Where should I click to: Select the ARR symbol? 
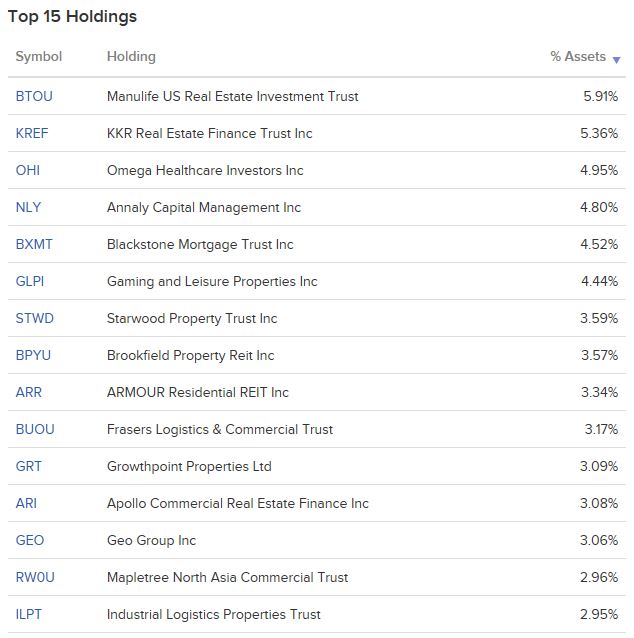pyautogui.click(x=28, y=392)
